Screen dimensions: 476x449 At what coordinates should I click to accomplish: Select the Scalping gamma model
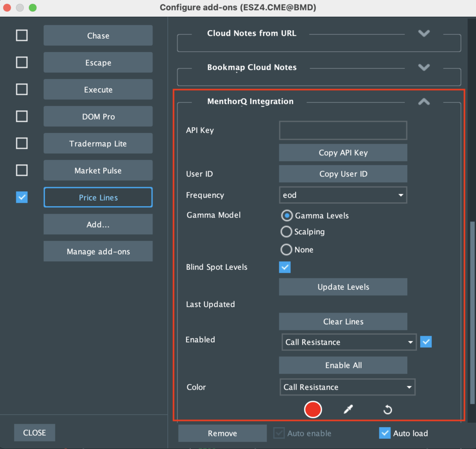pos(286,232)
